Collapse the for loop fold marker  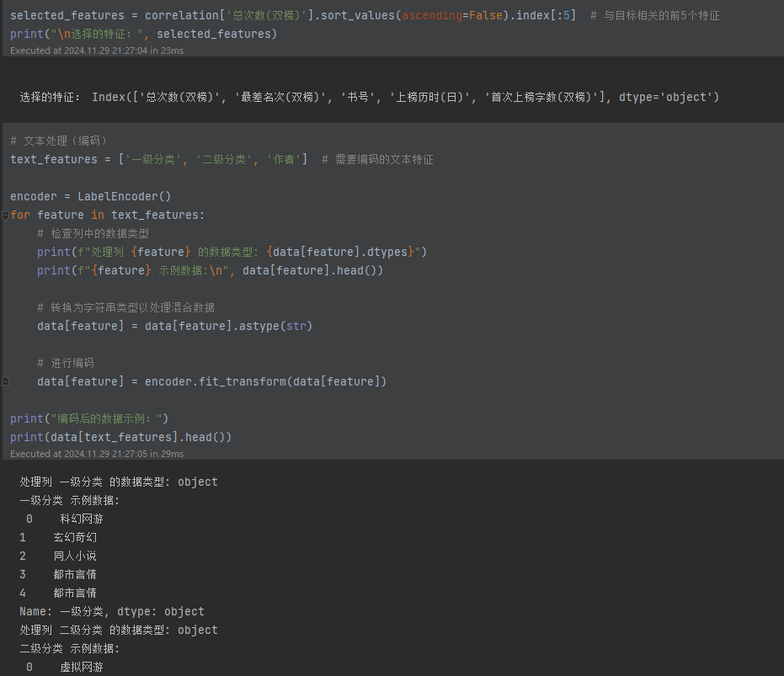click(6, 216)
